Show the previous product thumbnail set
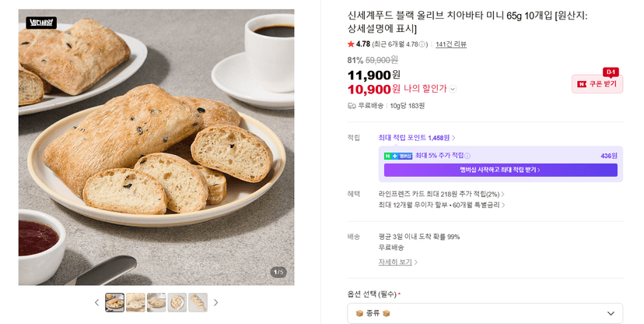This screenshot has width=644, height=324. click(97, 303)
